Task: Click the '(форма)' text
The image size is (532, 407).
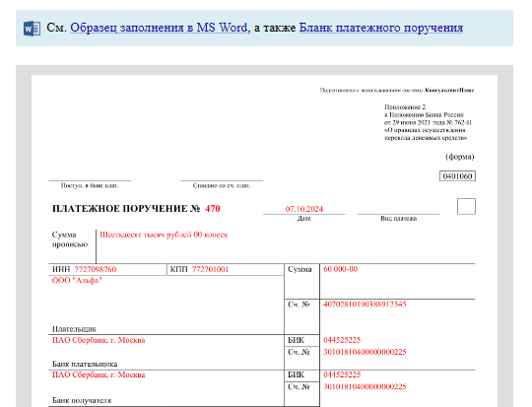Action: click(x=460, y=157)
